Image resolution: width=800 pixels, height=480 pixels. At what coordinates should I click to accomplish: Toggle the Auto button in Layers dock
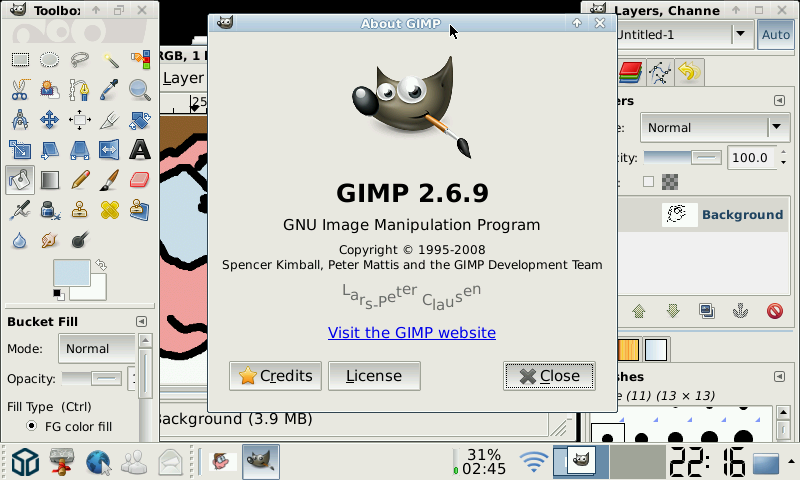tap(776, 35)
